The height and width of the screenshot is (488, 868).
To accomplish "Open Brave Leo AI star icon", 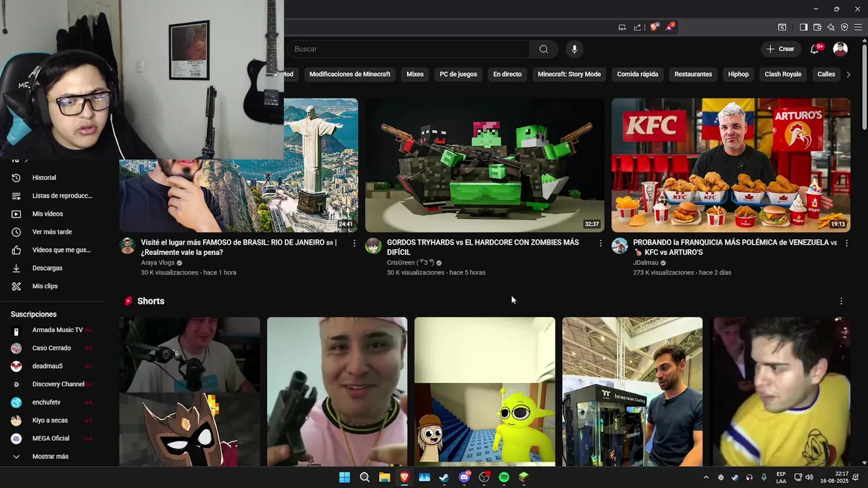I will [x=831, y=27].
